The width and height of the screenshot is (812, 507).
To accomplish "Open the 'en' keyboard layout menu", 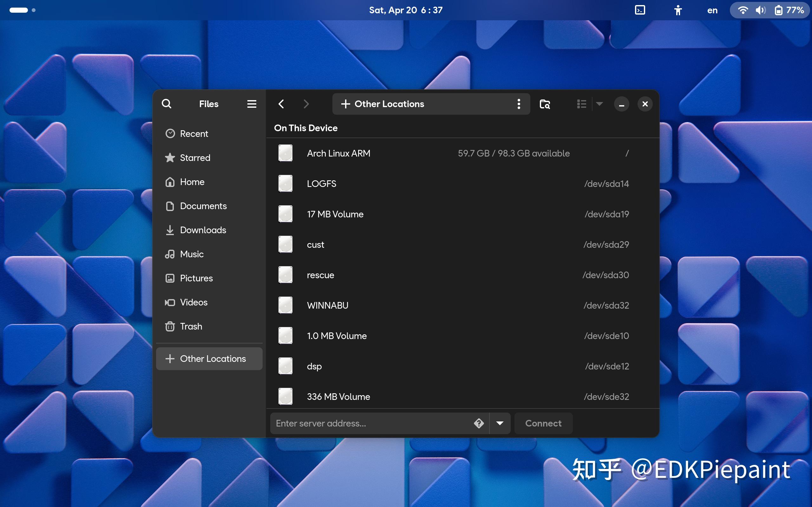I will click(x=712, y=10).
